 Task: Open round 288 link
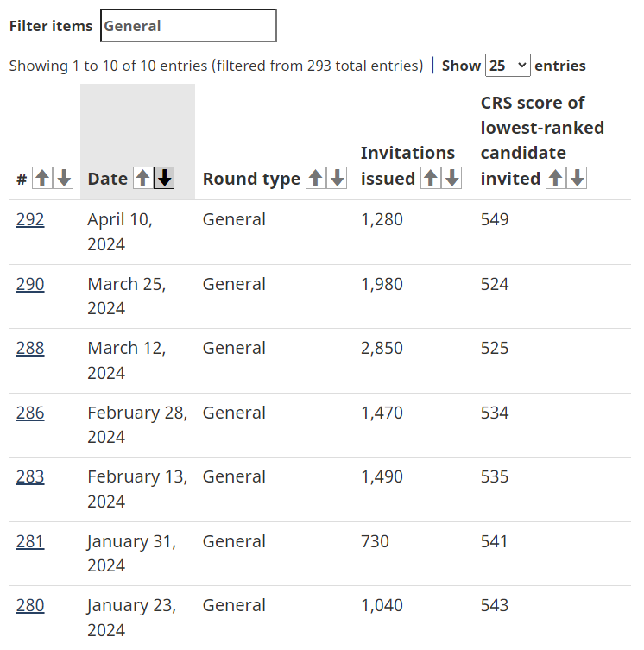tap(30, 349)
